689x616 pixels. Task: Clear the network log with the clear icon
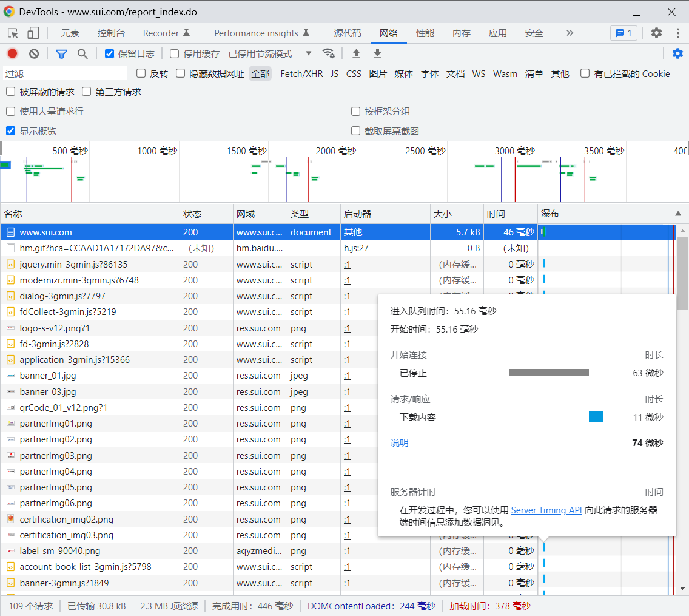[x=34, y=54]
